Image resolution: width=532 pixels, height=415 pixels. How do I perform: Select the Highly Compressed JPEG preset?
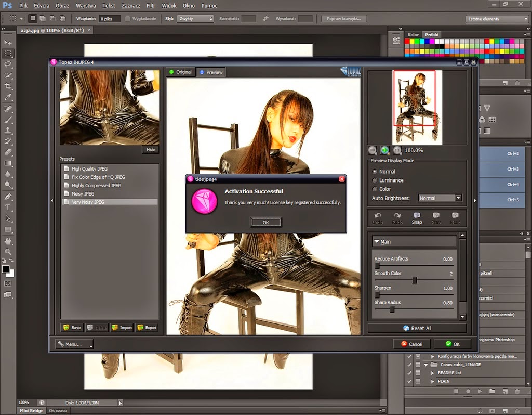point(96,186)
